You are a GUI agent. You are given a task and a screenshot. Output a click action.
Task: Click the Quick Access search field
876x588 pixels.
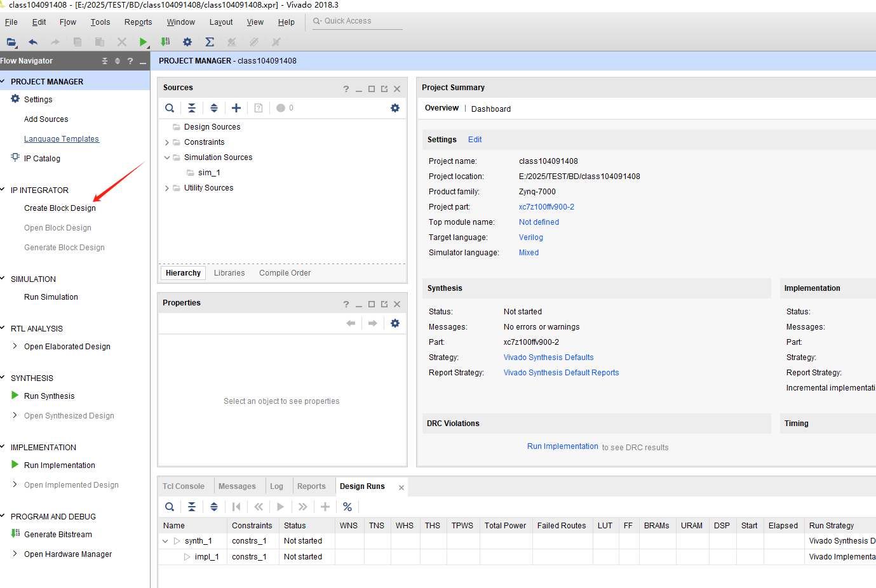tap(358, 21)
